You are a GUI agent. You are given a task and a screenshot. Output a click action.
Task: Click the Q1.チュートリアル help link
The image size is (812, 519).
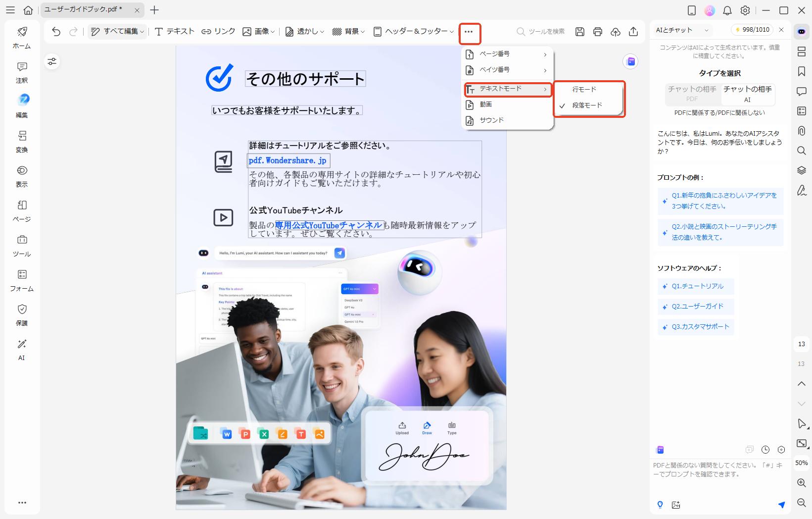coord(695,286)
